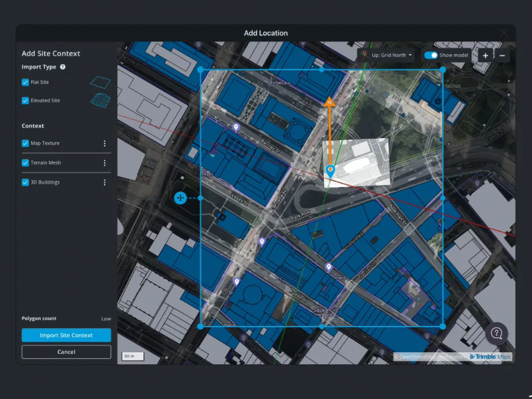Open the Up: Grid North dropdown

[x=386, y=55]
